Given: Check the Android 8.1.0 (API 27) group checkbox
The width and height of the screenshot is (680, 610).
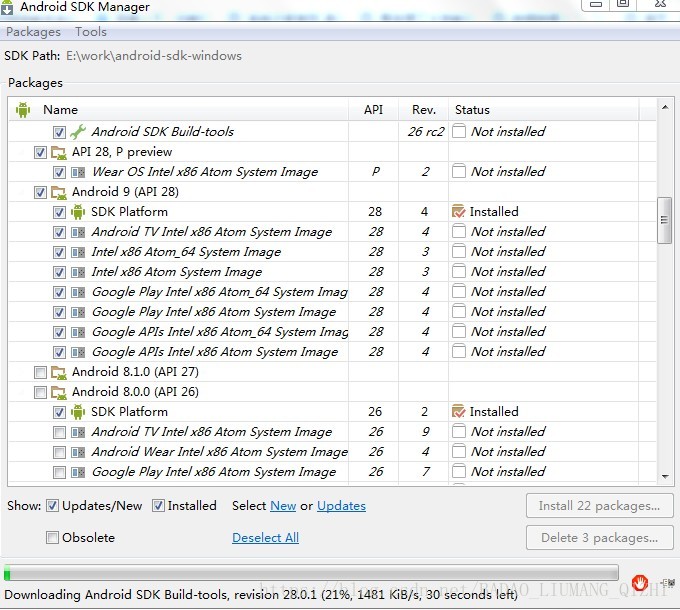Looking at the screenshot, I should click(40, 372).
